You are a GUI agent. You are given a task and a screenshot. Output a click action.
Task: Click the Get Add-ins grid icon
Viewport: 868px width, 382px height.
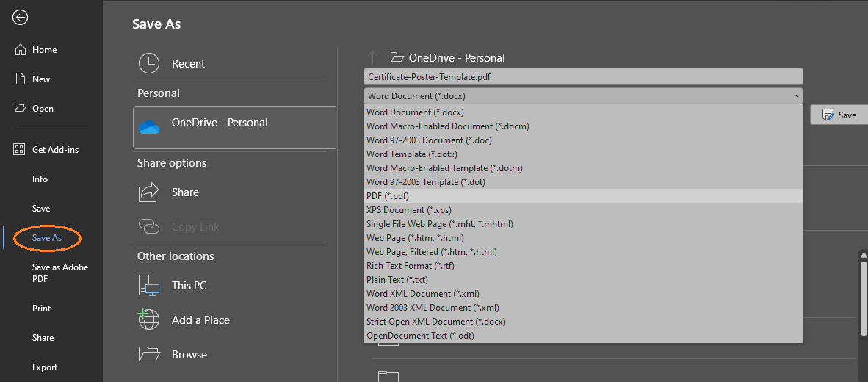19,149
